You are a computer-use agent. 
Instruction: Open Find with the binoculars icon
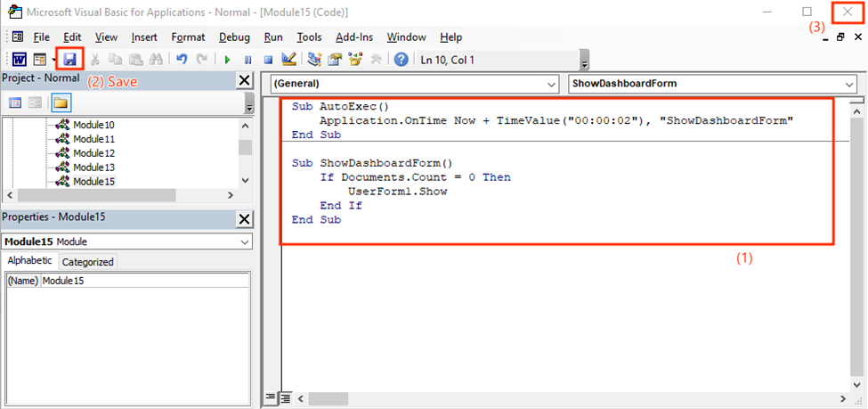156,60
